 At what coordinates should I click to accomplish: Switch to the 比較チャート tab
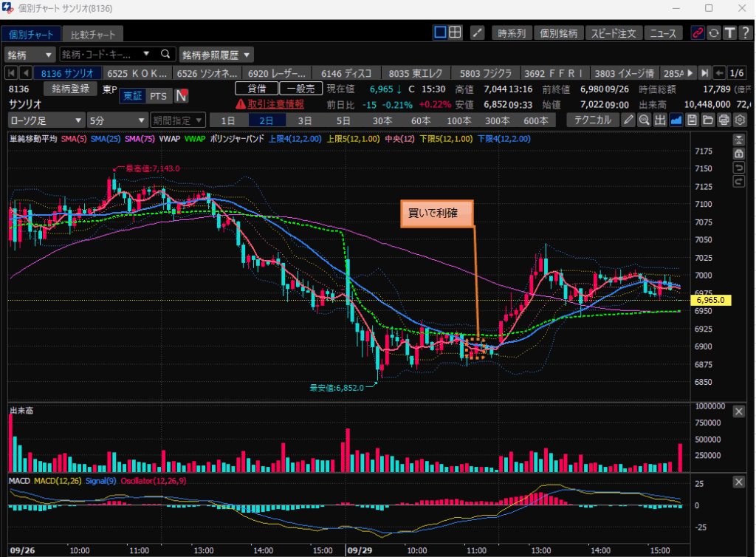(x=93, y=35)
